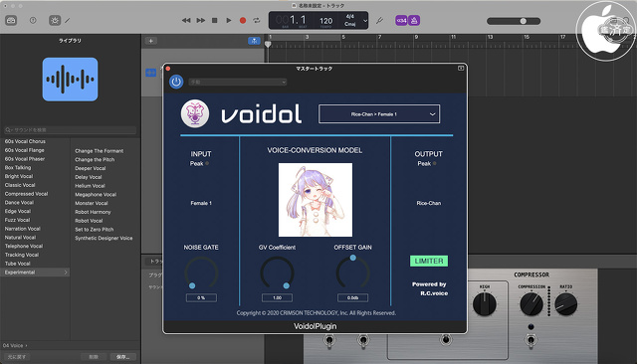The width and height of the screenshot is (637, 364).
Task: Click the offset gain 0.0db value field
Action: pos(352,297)
